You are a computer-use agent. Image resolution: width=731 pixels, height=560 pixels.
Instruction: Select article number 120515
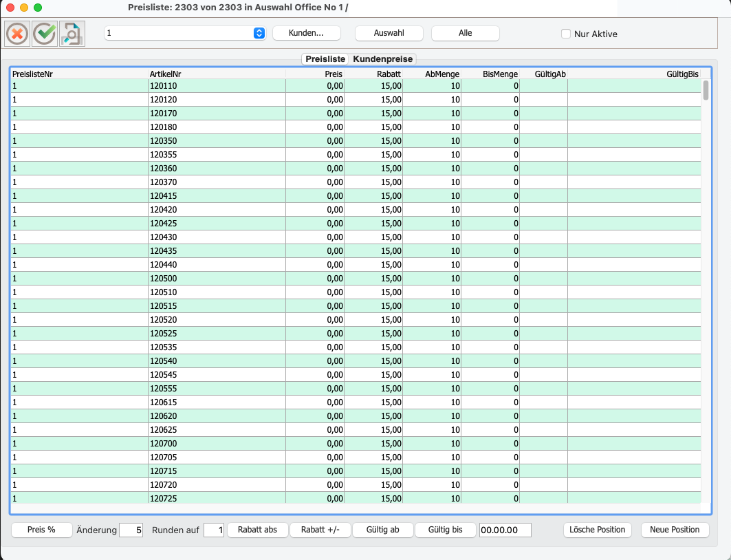(163, 306)
